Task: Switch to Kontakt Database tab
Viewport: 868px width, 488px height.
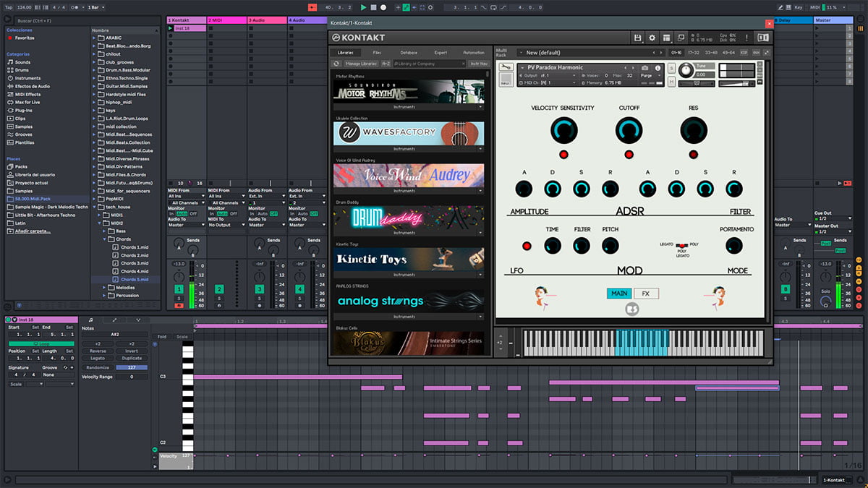Action: [409, 53]
